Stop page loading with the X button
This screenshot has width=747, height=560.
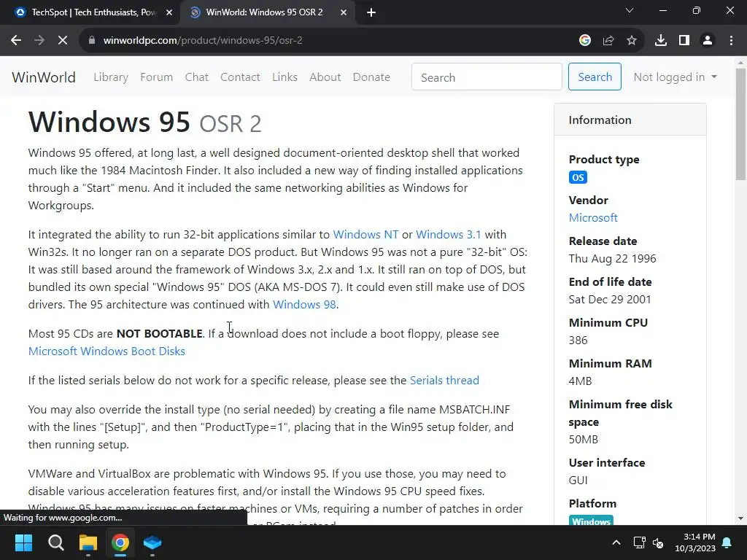[x=63, y=41]
